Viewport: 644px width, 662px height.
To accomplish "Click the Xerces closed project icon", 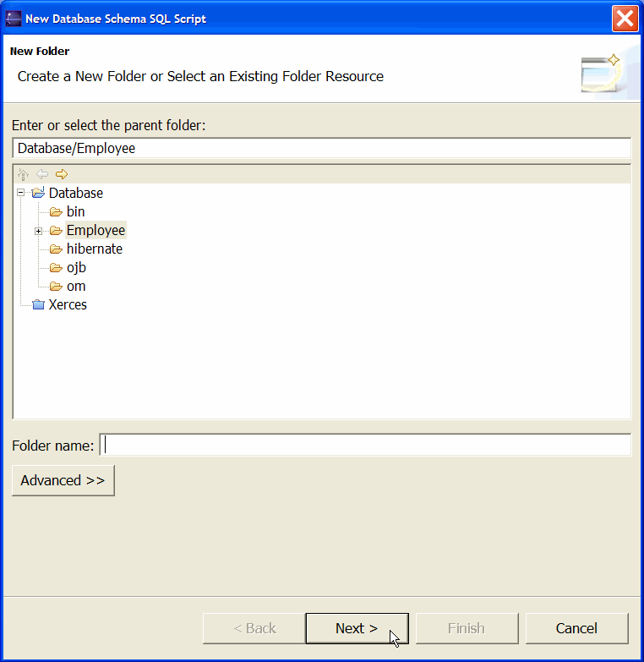I will pyautogui.click(x=38, y=304).
